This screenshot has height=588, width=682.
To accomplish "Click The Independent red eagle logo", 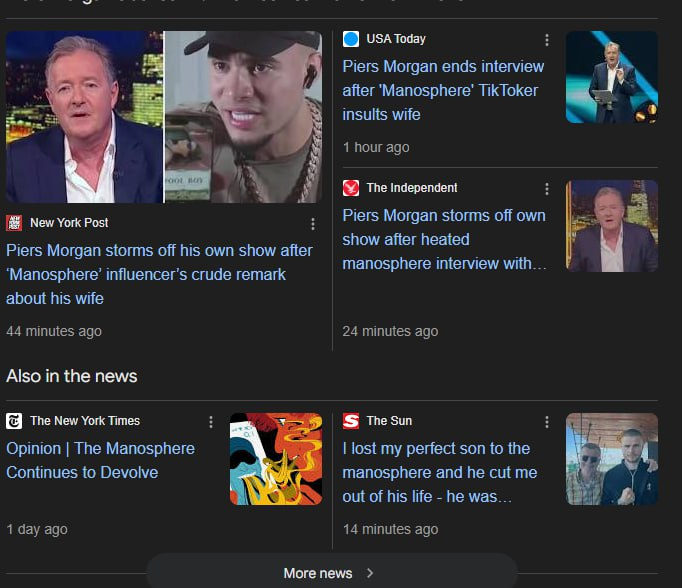I will [x=351, y=188].
